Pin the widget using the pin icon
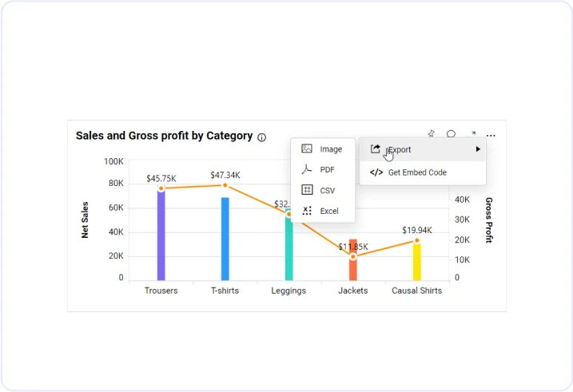573x392 pixels. point(432,133)
